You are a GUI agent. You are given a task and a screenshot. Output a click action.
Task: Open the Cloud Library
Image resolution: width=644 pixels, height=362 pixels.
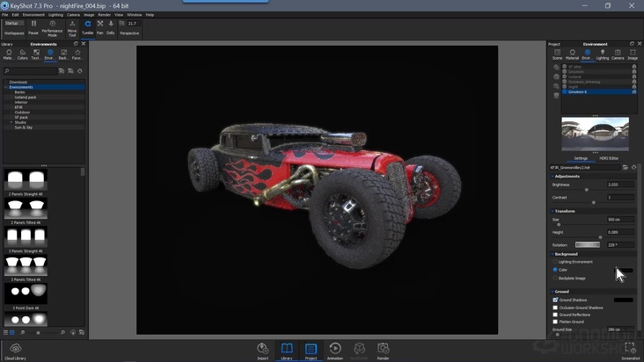16,351
